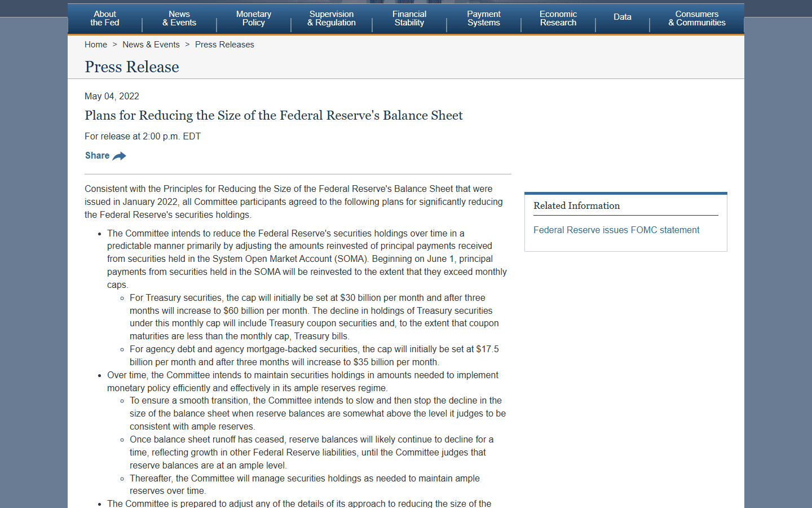This screenshot has height=508, width=812.
Task: Click the date May 04, 2022
Action: tap(112, 97)
